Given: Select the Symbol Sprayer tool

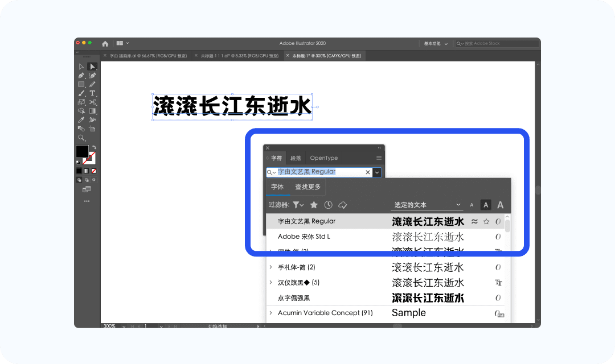Looking at the screenshot, I should pos(92,120).
